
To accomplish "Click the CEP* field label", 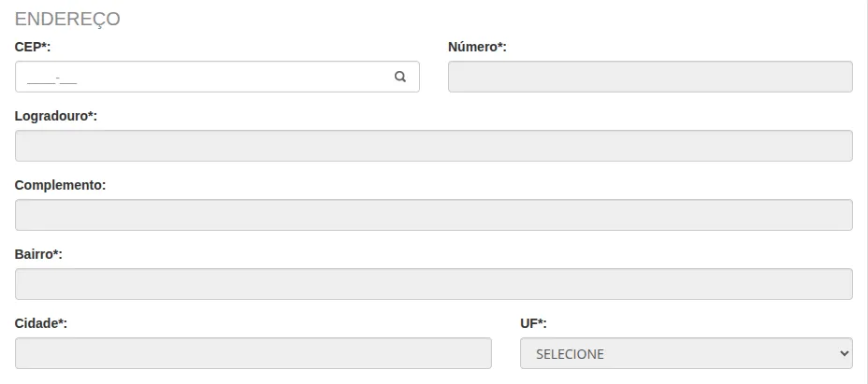I will tap(33, 47).
